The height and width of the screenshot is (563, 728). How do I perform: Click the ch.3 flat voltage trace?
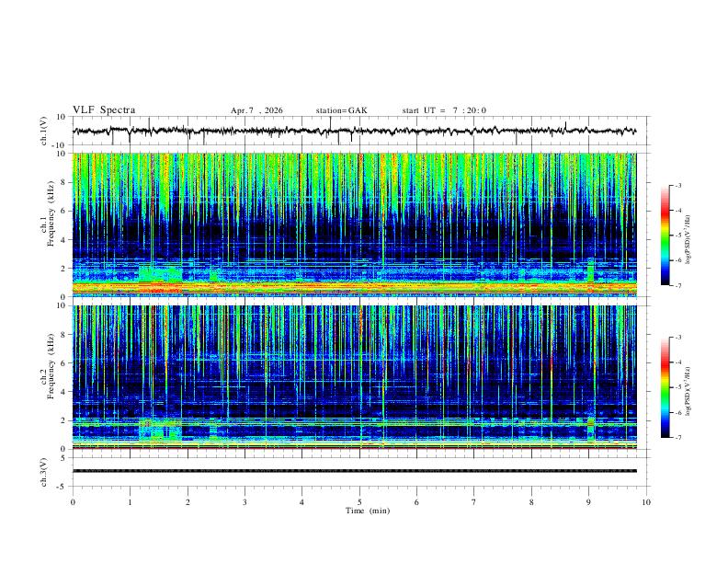click(354, 471)
